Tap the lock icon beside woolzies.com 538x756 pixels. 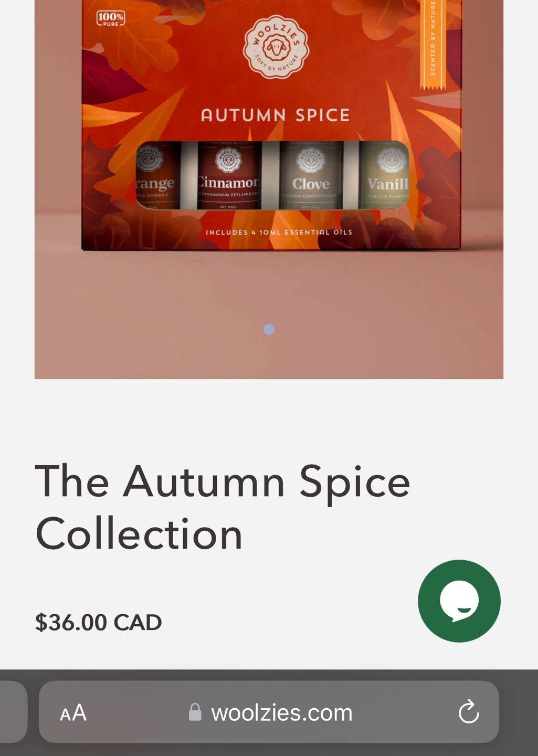[x=195, y=712]
